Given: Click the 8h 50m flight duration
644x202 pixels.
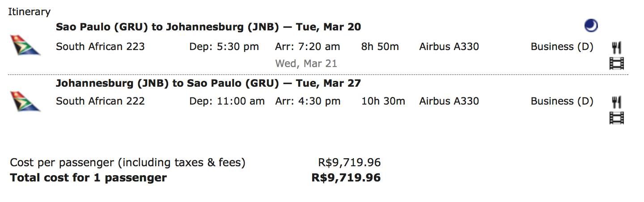Looking at the screenshot, I should [x=380, y=46].
